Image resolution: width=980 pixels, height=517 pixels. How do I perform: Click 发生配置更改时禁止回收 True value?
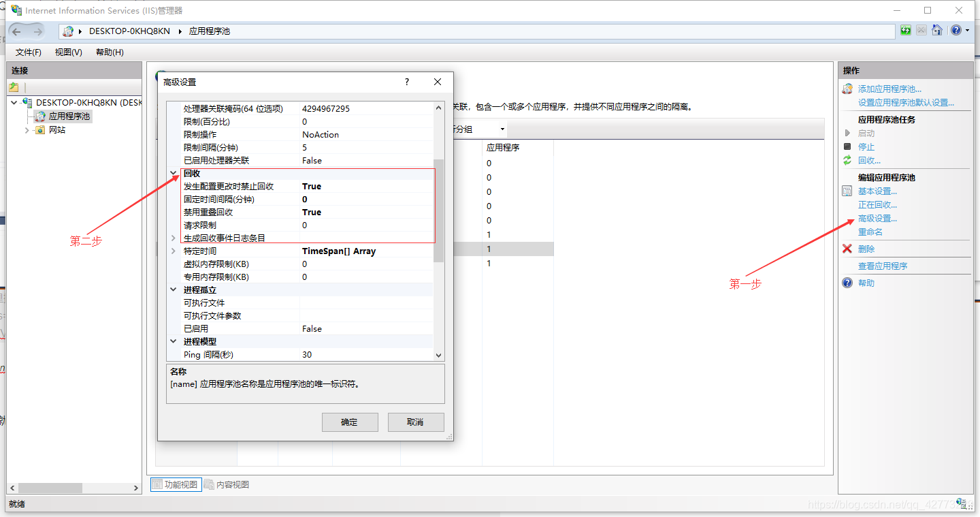pyautogui.click(x=366, y=187)
